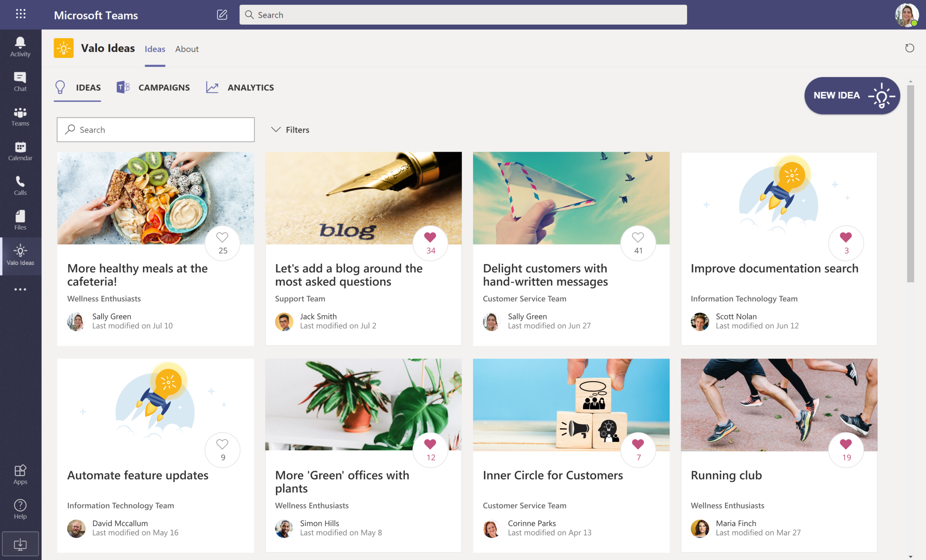Open Activity in the left rail
The image size is (926, 560).
pos(20,47)
